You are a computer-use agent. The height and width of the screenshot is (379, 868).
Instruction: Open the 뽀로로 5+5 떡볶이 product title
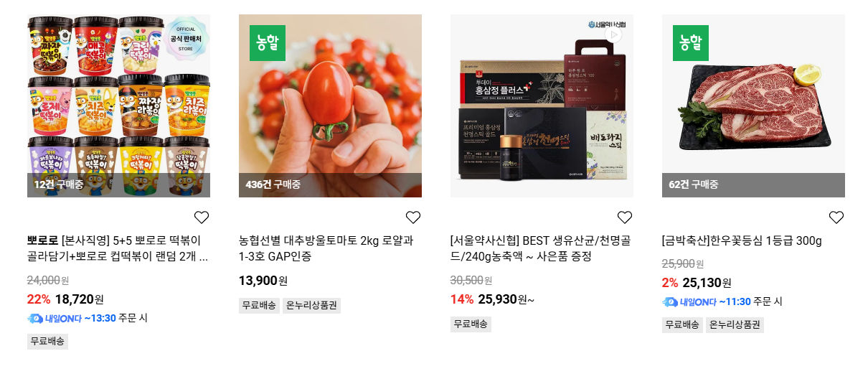point(118,248)
